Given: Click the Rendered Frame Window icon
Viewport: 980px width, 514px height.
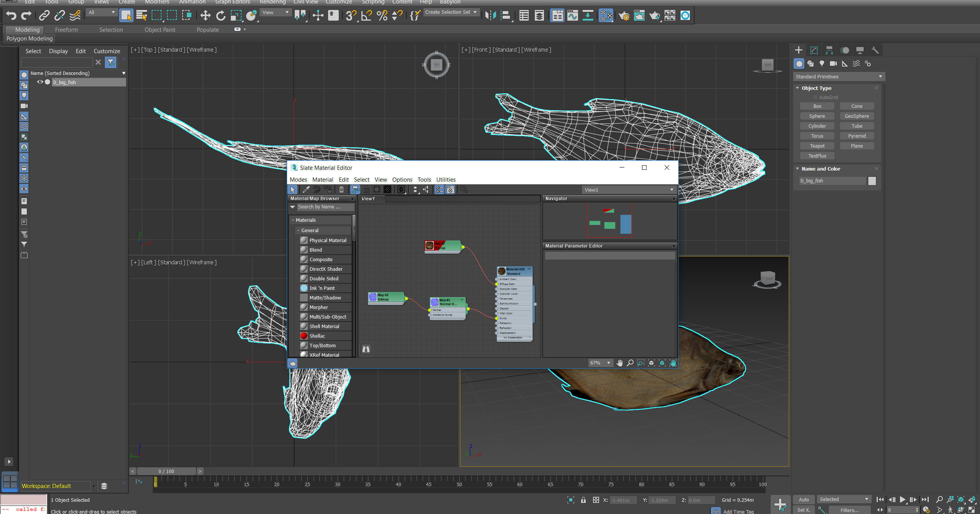Looking at the screenshot, I should coord(639,16).
